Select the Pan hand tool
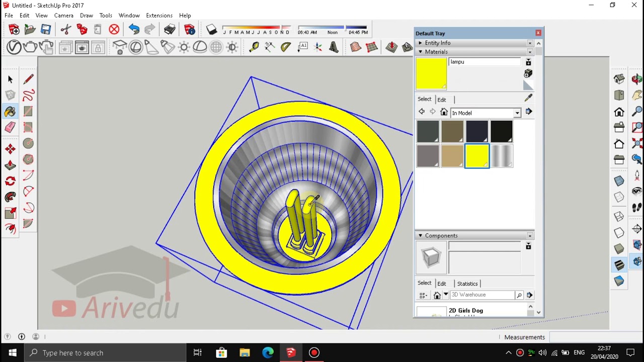 point(637,95)
